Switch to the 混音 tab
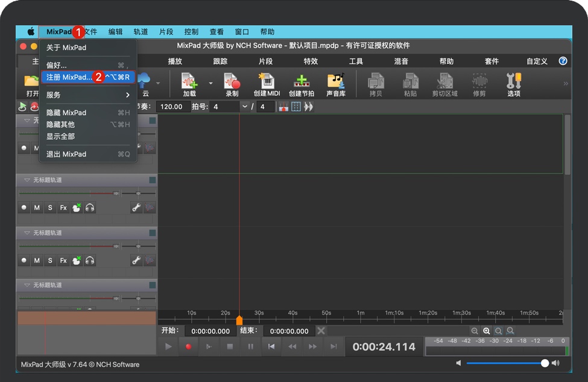The height and width of the screenshot is (382, 588). [401, 61]
